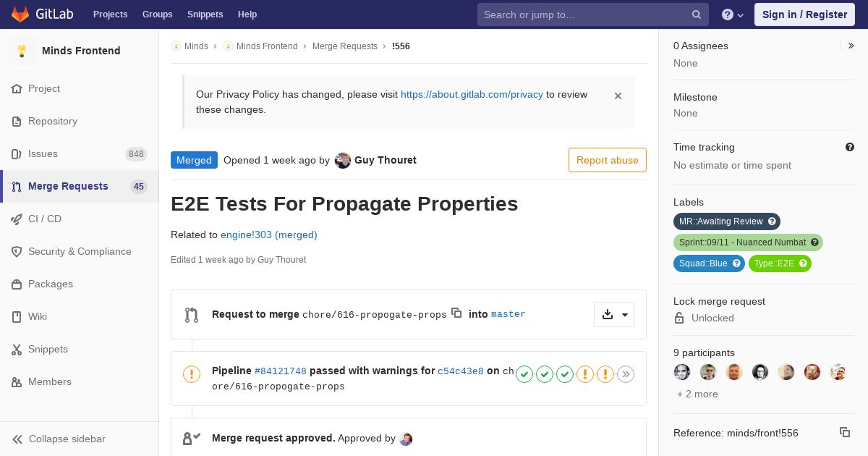Click the green Type::E2E label
Screen dimensions: 868x456
[x=780, y=263]
